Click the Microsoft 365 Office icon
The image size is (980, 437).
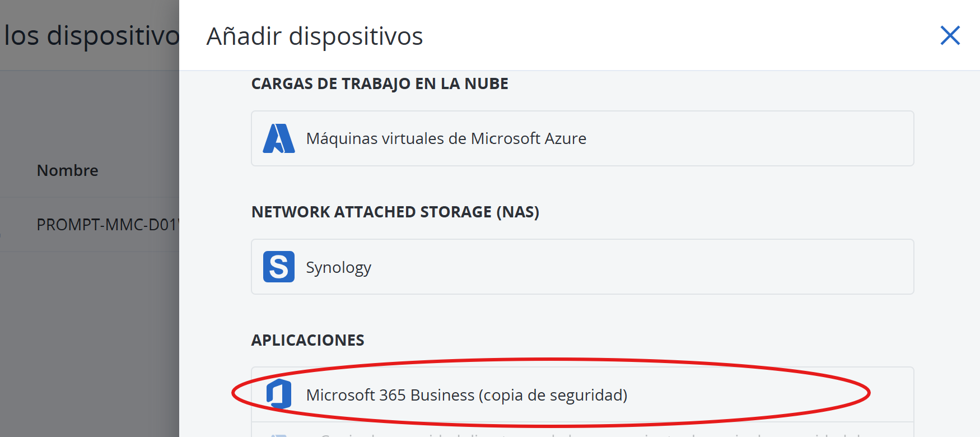tap(279, 394)
